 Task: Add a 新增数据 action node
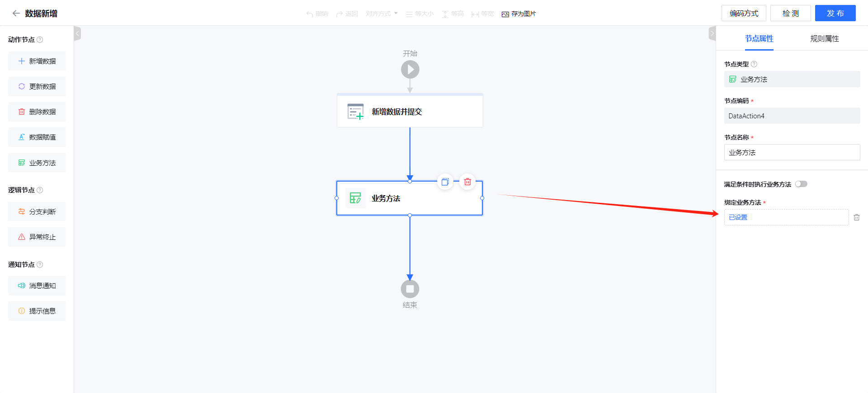click(37, 61)
